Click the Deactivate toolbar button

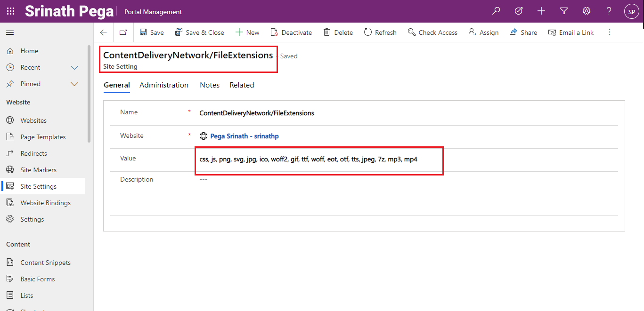(x=291, y=32)
